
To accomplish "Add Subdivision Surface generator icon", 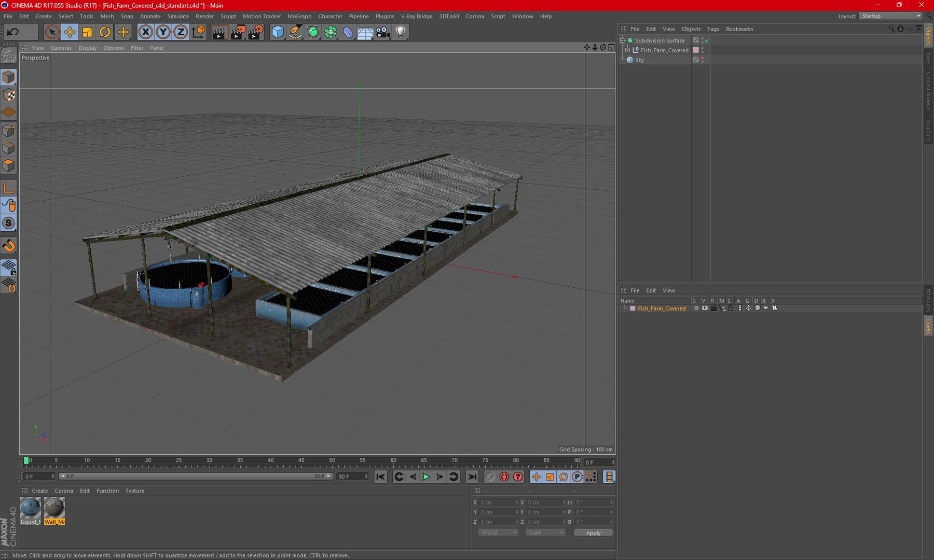I will pos(313,32).
